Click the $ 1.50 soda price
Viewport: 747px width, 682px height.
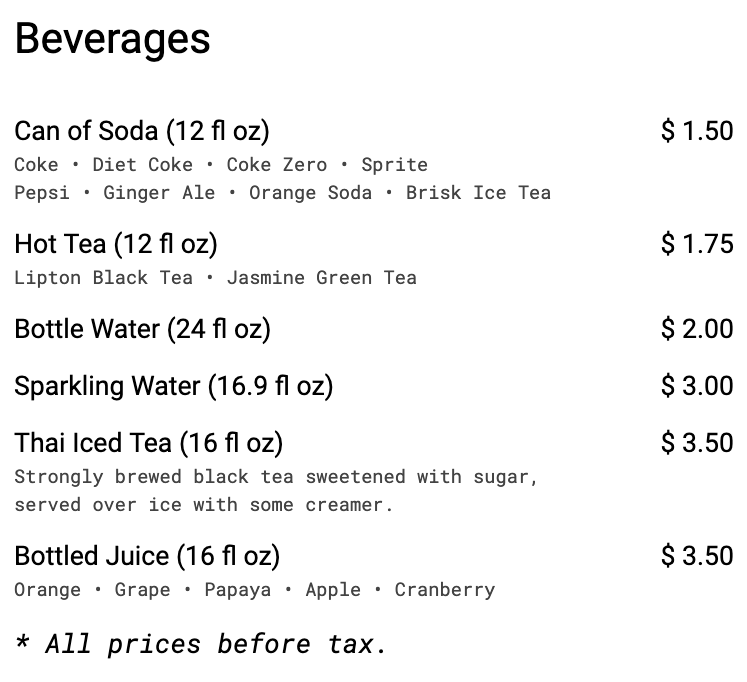coord(697,130)
